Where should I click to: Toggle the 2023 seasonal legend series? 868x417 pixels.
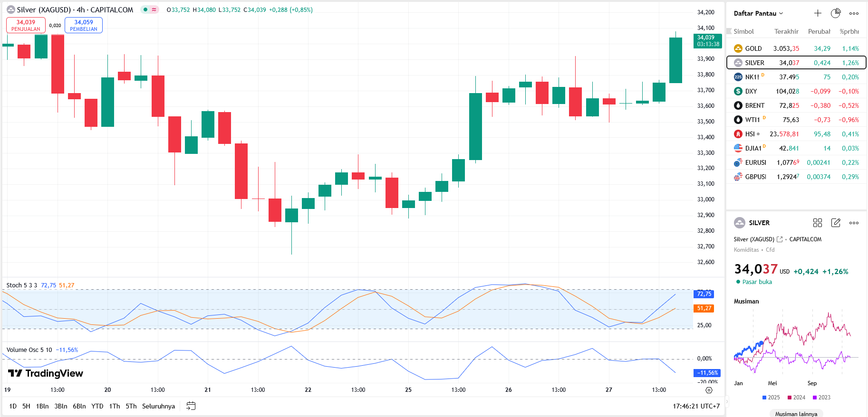click(x=822, y=398)
